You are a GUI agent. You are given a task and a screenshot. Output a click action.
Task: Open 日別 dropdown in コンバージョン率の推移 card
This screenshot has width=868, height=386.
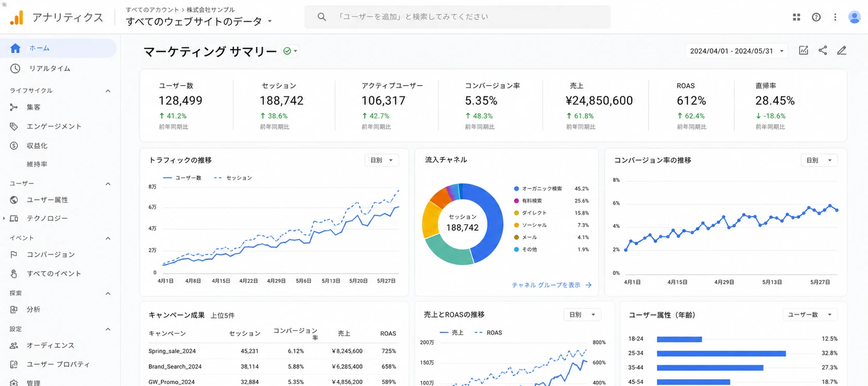(x=819, y=160)
